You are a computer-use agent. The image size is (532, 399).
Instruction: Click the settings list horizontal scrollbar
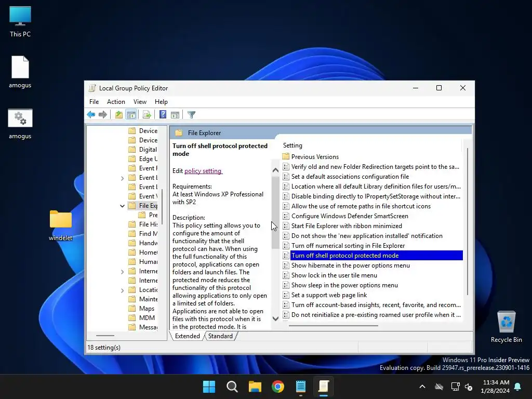pos(334,326)
